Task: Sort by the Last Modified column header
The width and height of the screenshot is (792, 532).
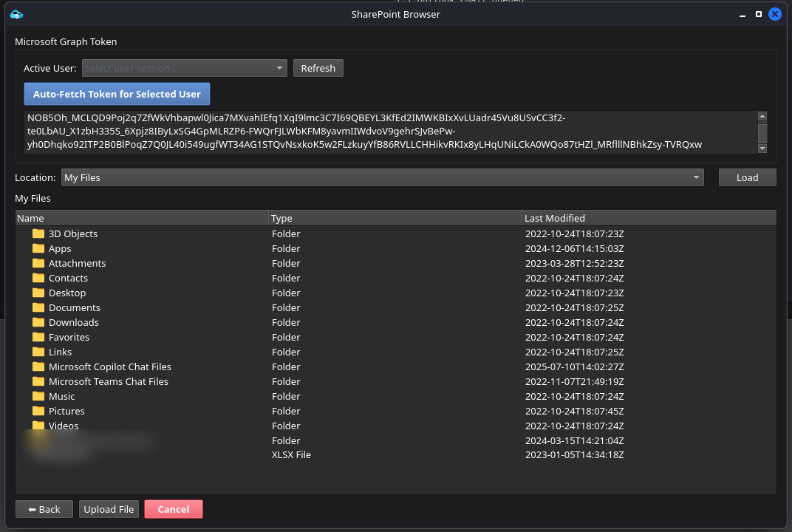Action: (x=649, y=218)
